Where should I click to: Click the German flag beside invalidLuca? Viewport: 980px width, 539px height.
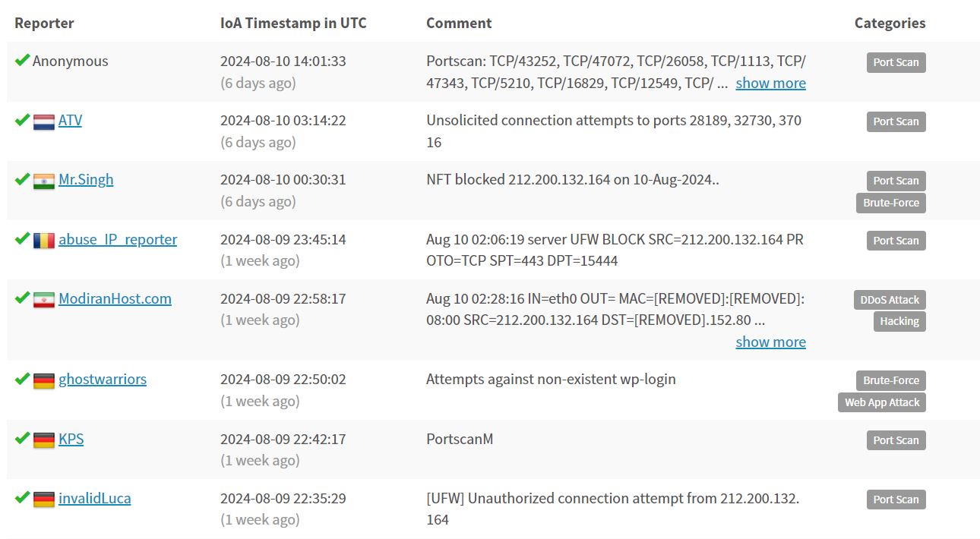click(44, 500)
